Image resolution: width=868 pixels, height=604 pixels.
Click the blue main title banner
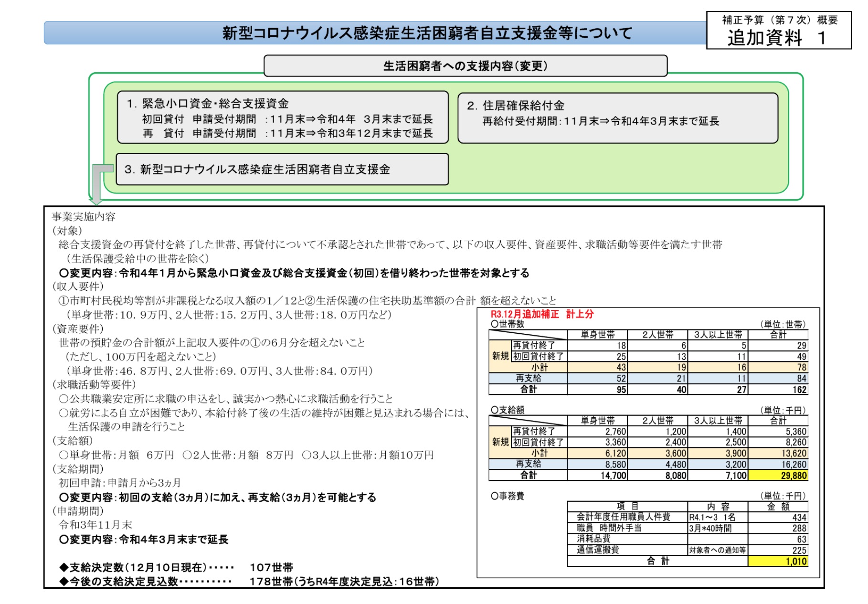(x=375, y=33)
